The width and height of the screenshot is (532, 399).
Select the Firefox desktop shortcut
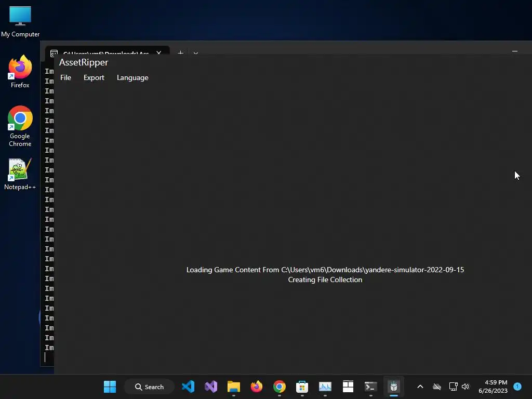click(x=20, y=72)
